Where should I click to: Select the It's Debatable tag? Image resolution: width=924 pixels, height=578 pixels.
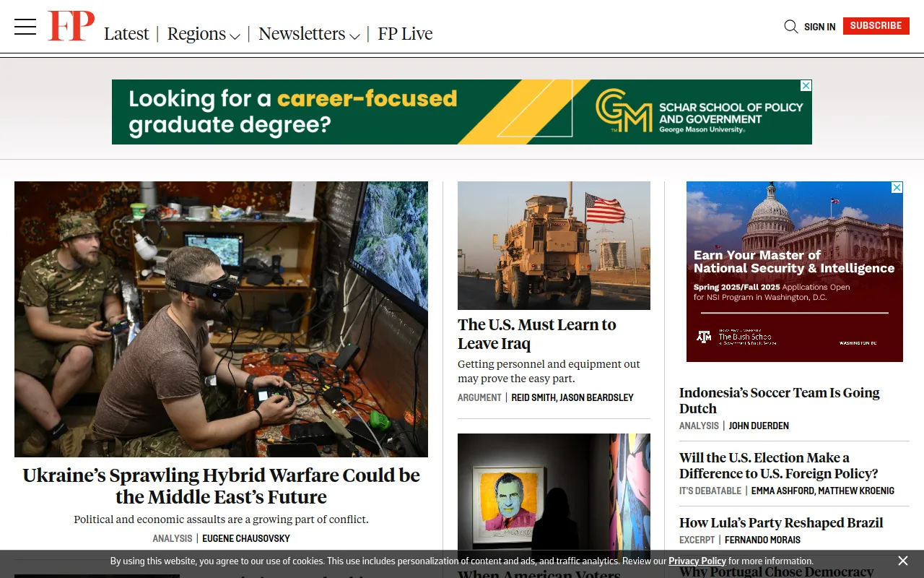710,491
